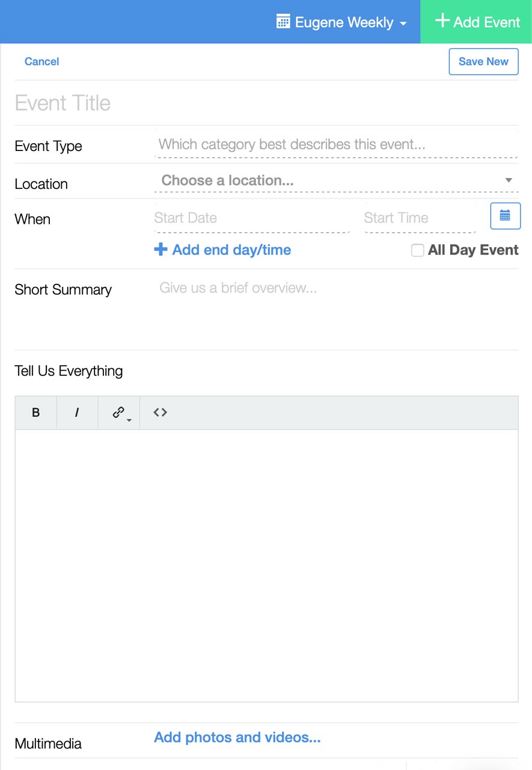Click the Cancel link
This screenshot has height=770, width=532.
pos(41,61)
